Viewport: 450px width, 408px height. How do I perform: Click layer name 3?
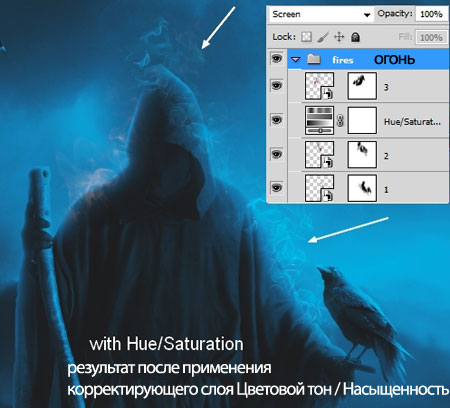386,87
